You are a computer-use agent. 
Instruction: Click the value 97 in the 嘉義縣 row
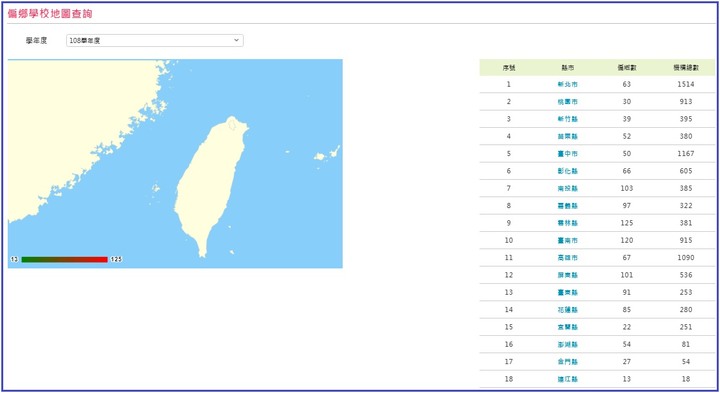(627, 206)
